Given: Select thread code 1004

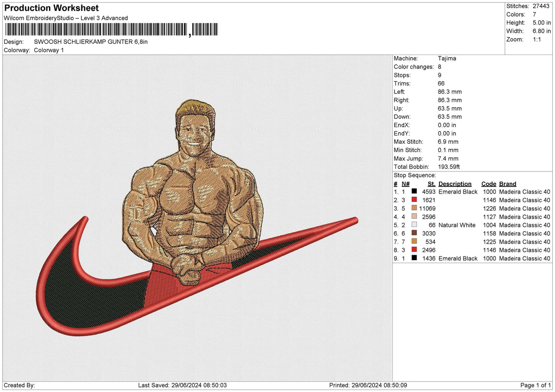Looking at the screenshot, I should pyautogui.click(x=489, y=225).
